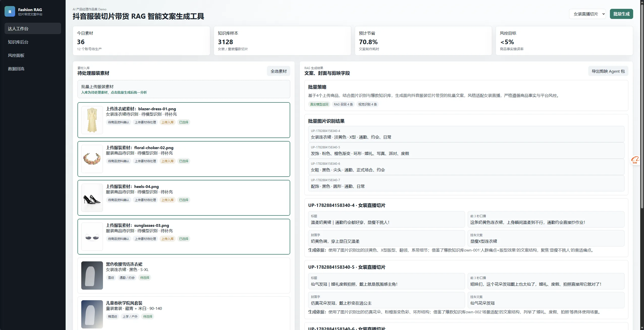Click the 黑色收腰雪纺连衣裙 thumbnail
The image size is (644, 330).
tap(92, 276)
